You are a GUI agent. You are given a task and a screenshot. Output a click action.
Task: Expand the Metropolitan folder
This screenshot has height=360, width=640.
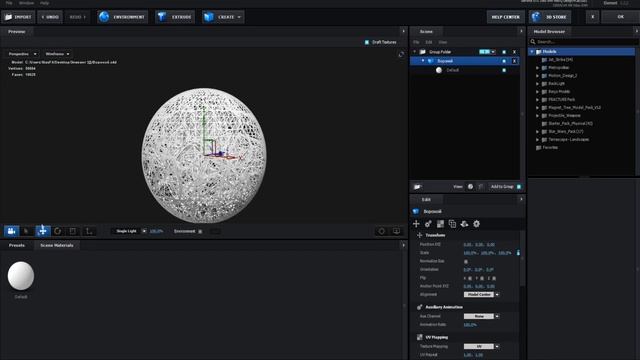point(538,68)
